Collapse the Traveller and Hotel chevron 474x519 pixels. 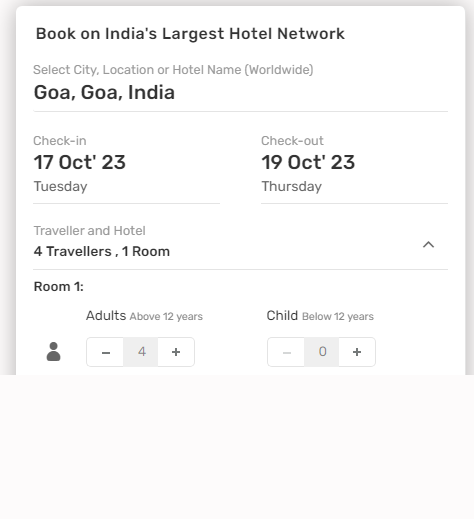point(428,245)
